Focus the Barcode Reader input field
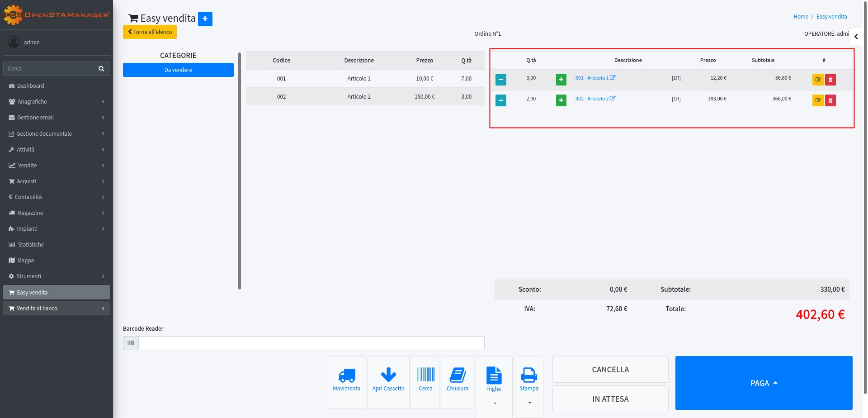The image size is (868, 418). click(x=311, y=343)
